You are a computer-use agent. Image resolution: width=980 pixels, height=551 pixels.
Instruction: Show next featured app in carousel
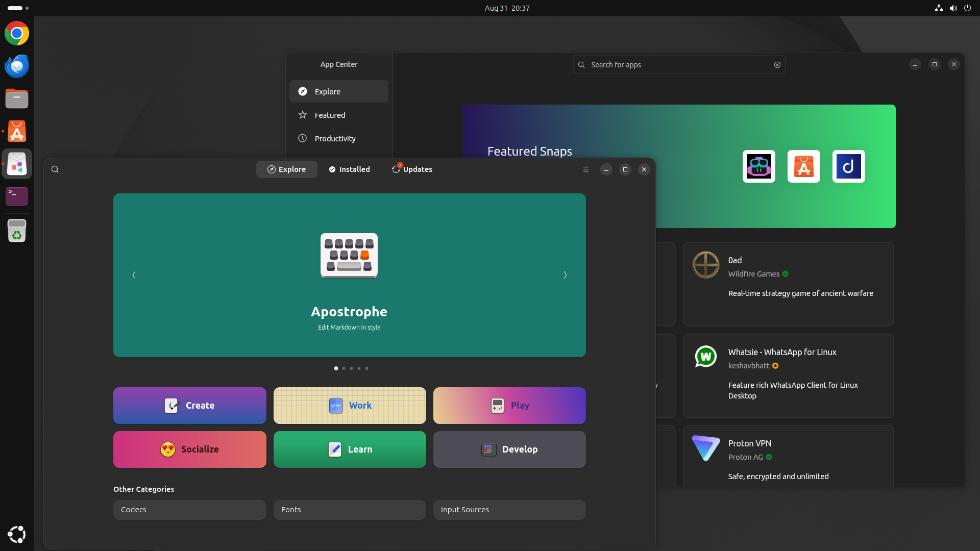click(565, 275)
